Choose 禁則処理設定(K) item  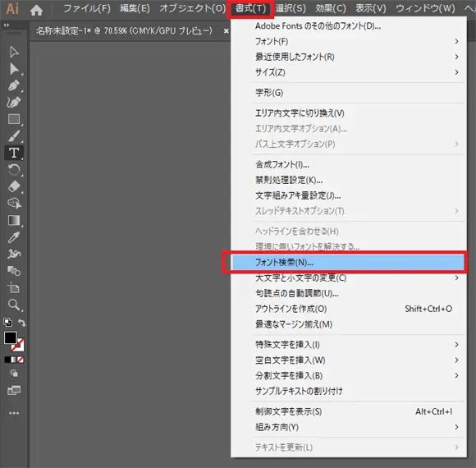coord(349,180)
